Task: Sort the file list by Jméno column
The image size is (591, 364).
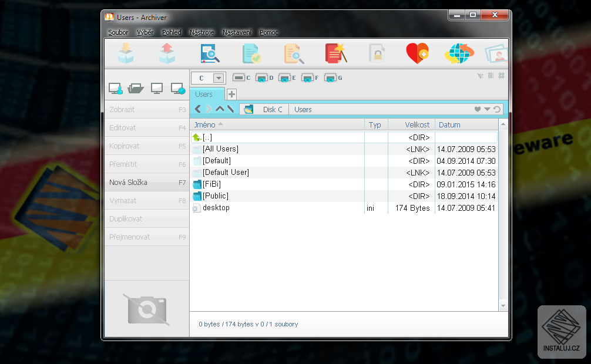Action: tap(277, 124)
